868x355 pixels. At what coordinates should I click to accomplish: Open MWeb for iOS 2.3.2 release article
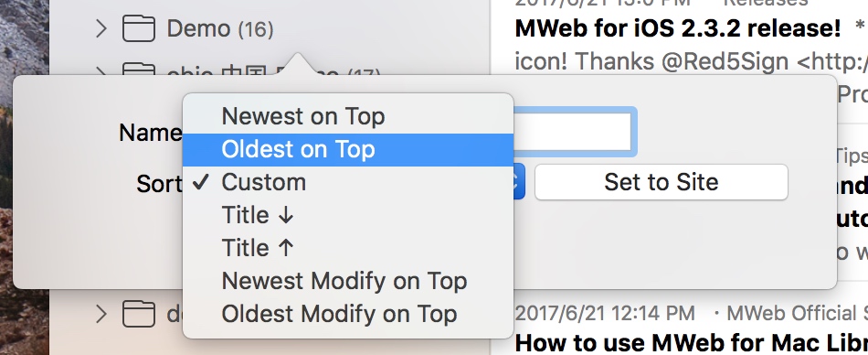(678, 28)
